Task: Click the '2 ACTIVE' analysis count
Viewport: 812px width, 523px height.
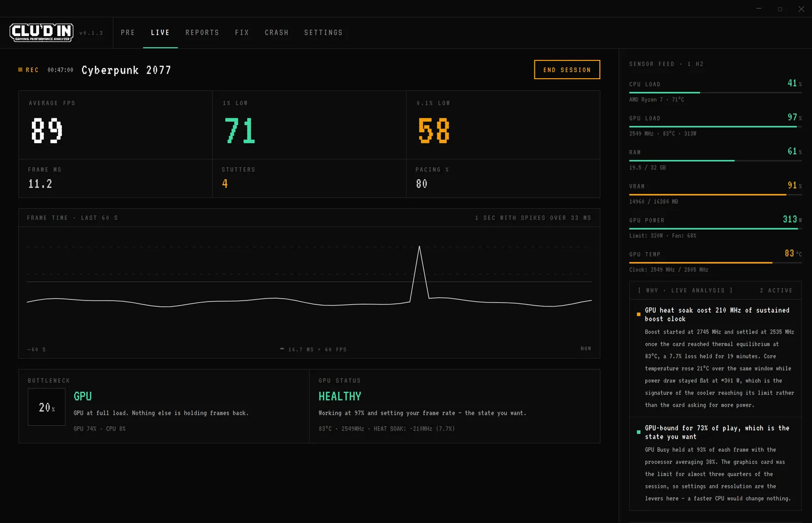Action: click(x=776, y=290)
